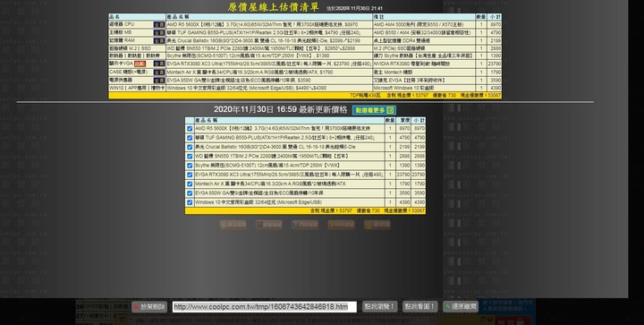Click the Windows 10 $4490 product in upper table
This screenshot has width=644, height=325.
click(x=269, y=88)
